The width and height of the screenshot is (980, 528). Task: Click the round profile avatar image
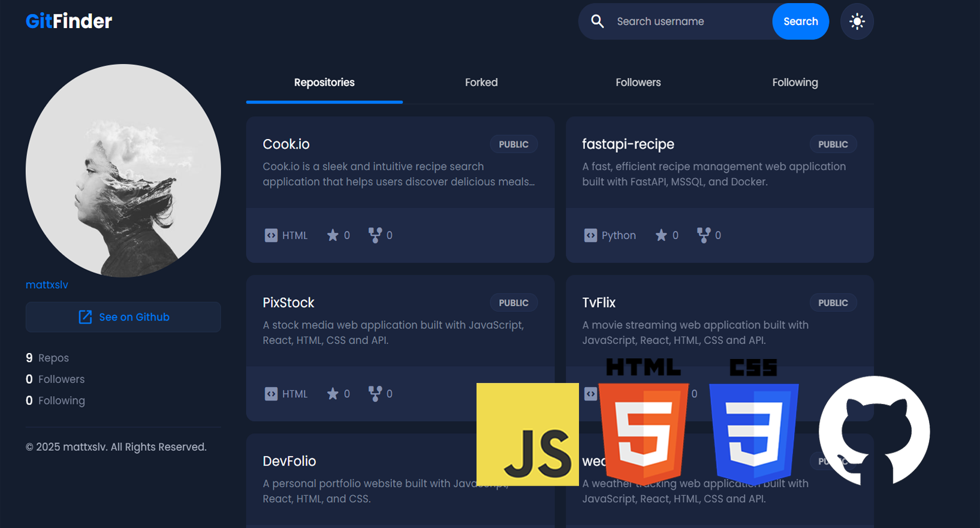[x=123, y=171]
